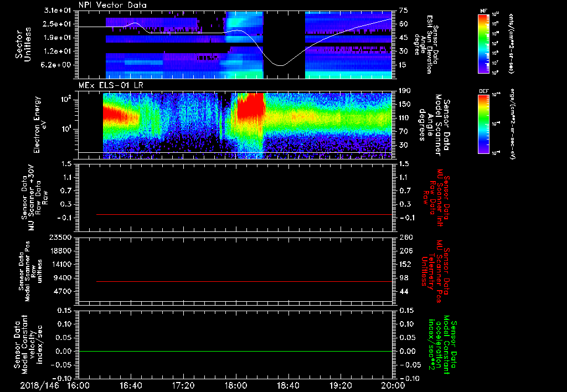Click the 9400 scanner position tick label
567x392 pixels.
(x=62, y=278)
